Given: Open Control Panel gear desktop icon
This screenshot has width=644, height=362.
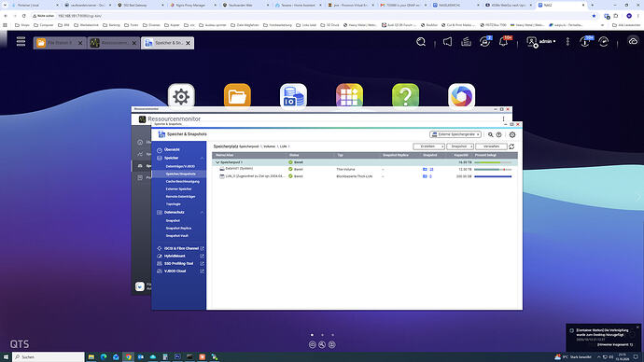Looking at the screenshot, I should (181, 96).
